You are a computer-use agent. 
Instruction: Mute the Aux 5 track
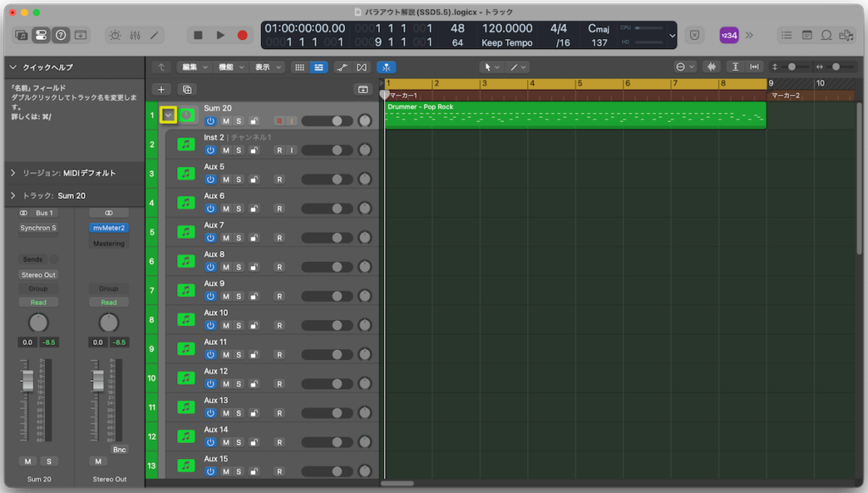coord(225,180)
